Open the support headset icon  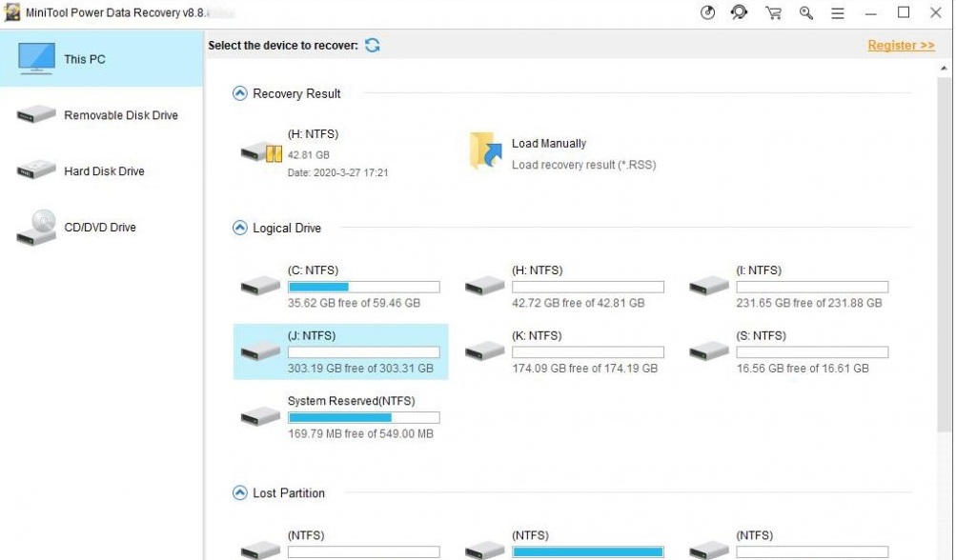point(739,12)
